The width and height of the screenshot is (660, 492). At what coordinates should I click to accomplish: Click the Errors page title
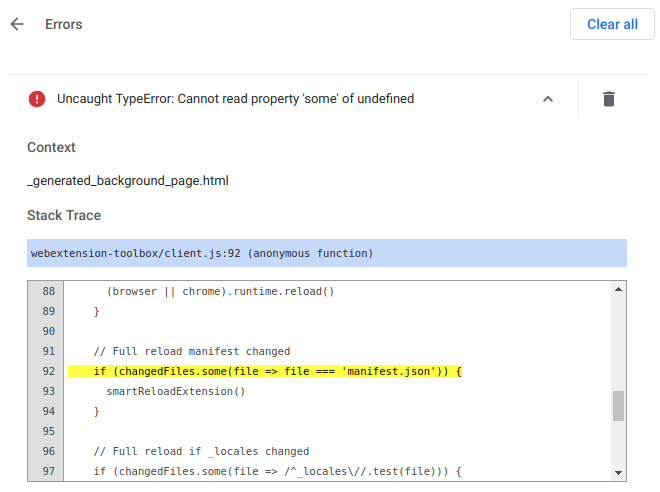[64, 24]
